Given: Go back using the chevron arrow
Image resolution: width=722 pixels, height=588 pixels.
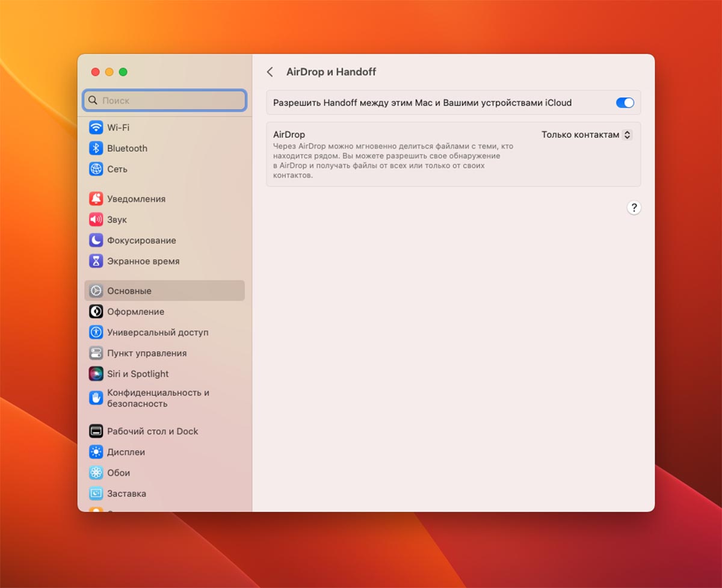Looking at the screenshot, I should point(270,72).
